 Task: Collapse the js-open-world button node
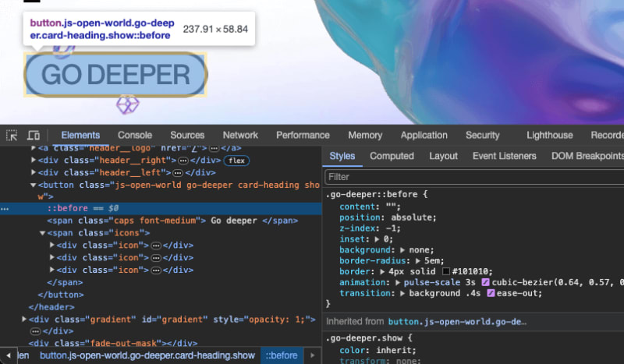(34, 186)
